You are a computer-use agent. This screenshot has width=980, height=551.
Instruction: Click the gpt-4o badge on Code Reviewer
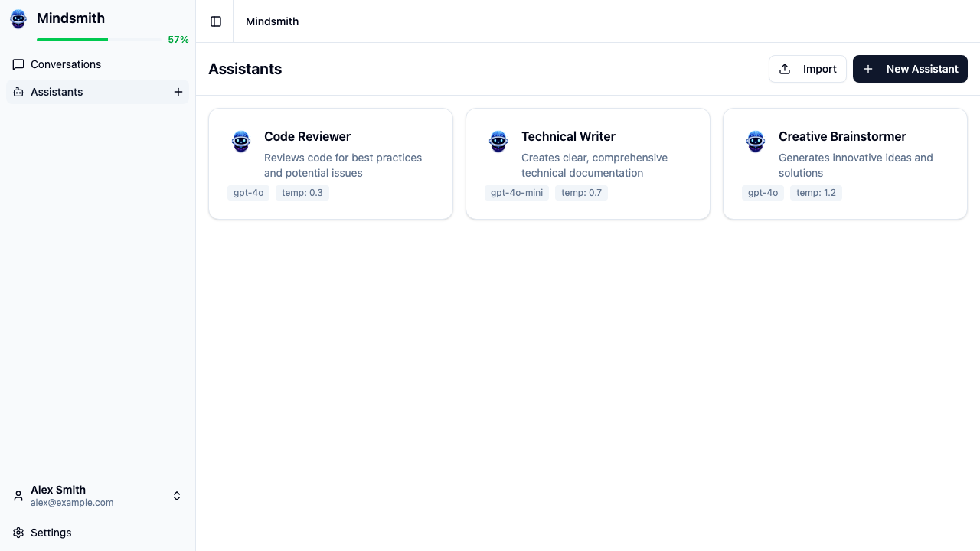pos(248,193)
